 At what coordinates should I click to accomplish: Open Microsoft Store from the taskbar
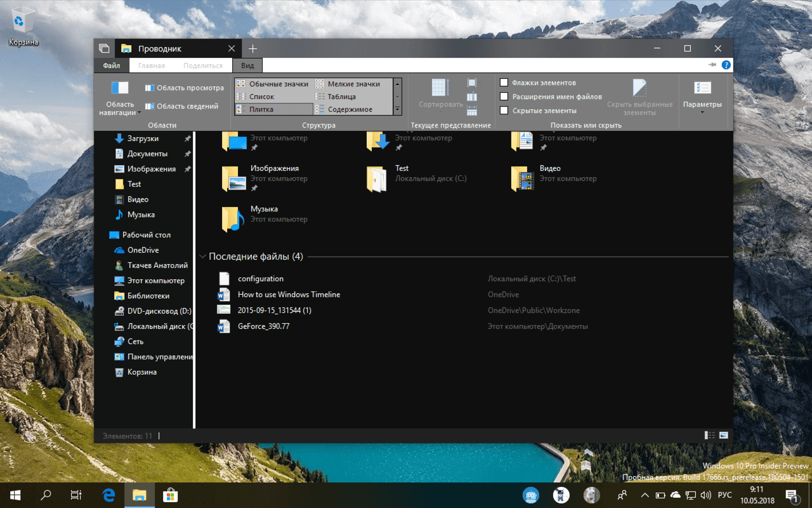[169, 495]
